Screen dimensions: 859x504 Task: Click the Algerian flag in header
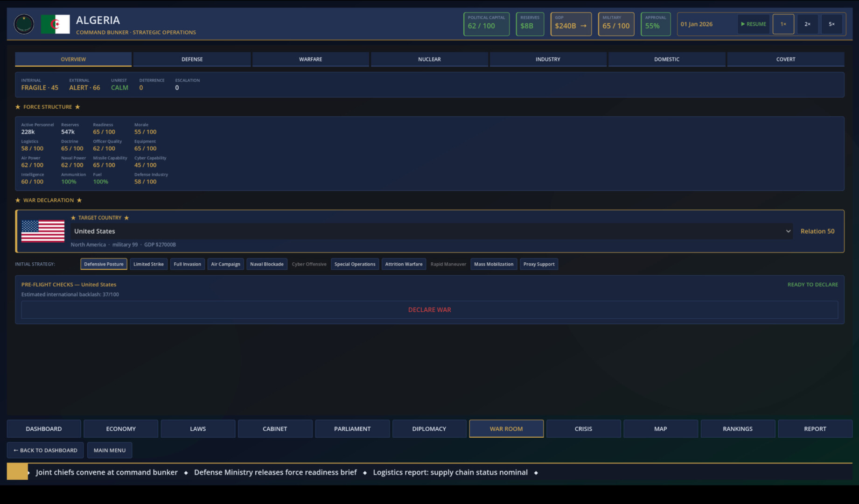(55, 24)
